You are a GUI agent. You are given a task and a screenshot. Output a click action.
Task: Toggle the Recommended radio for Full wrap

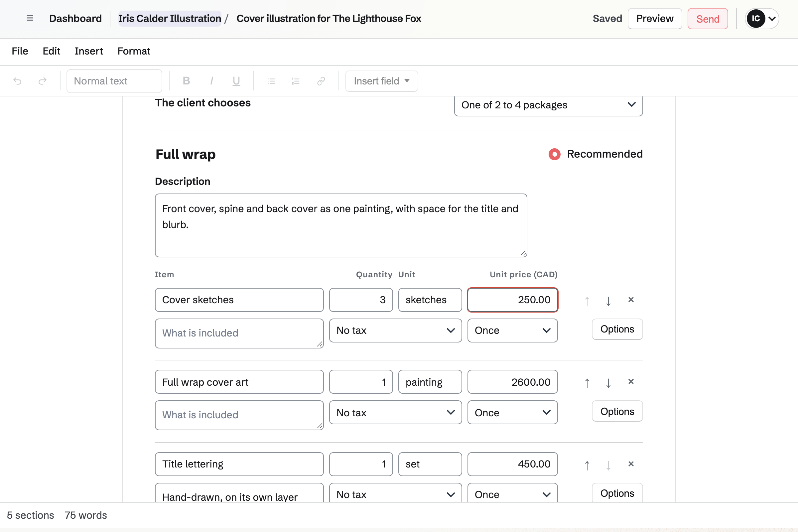click(554, 154)
